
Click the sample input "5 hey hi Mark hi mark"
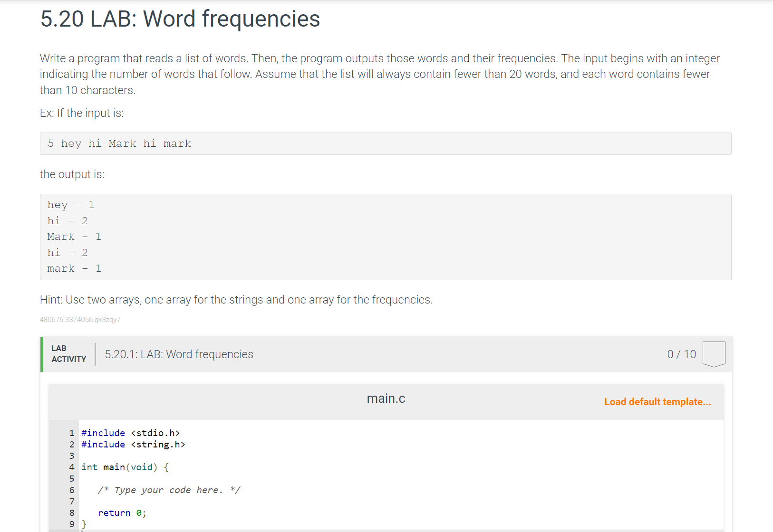(x=119, y=143)
